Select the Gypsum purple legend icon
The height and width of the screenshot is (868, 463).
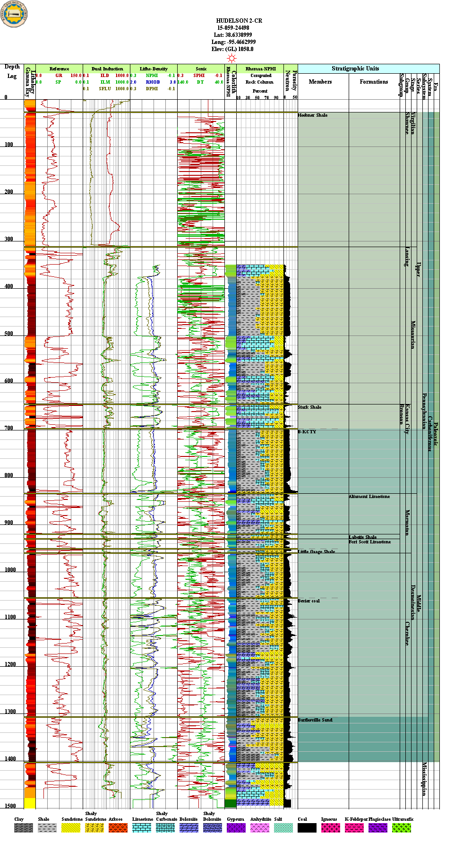[x=236, y=827]
